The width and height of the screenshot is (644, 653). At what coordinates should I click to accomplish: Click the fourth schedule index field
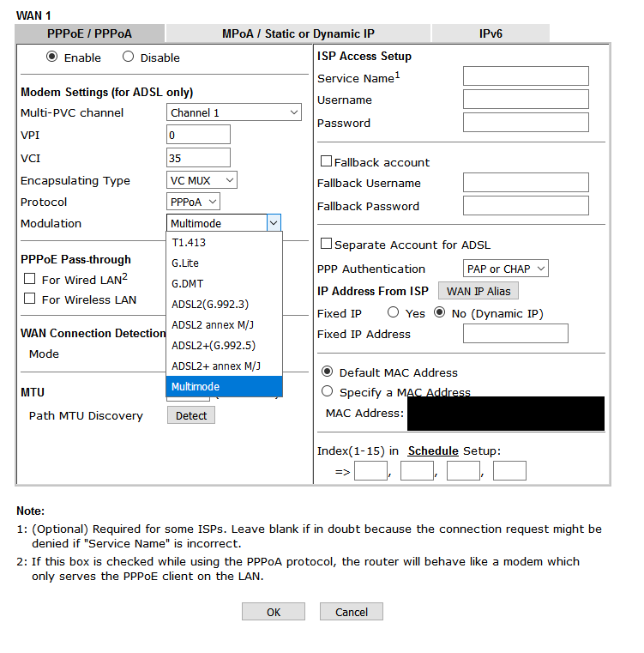(x=509, y=470)
